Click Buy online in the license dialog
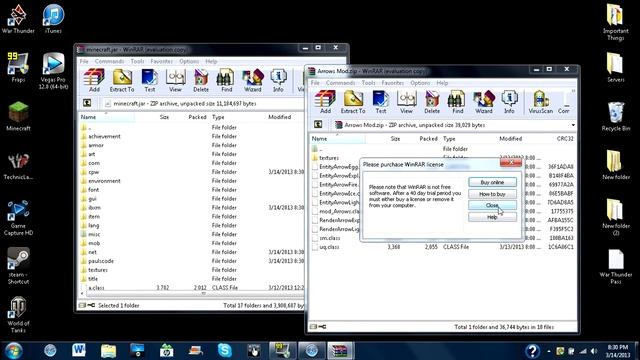 492,182
